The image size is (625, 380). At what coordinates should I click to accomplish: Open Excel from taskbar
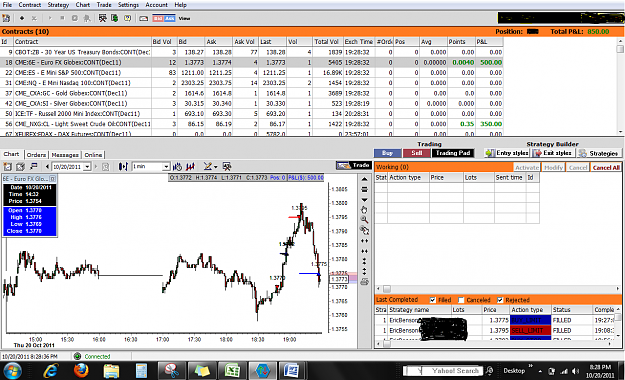(232, 371)
